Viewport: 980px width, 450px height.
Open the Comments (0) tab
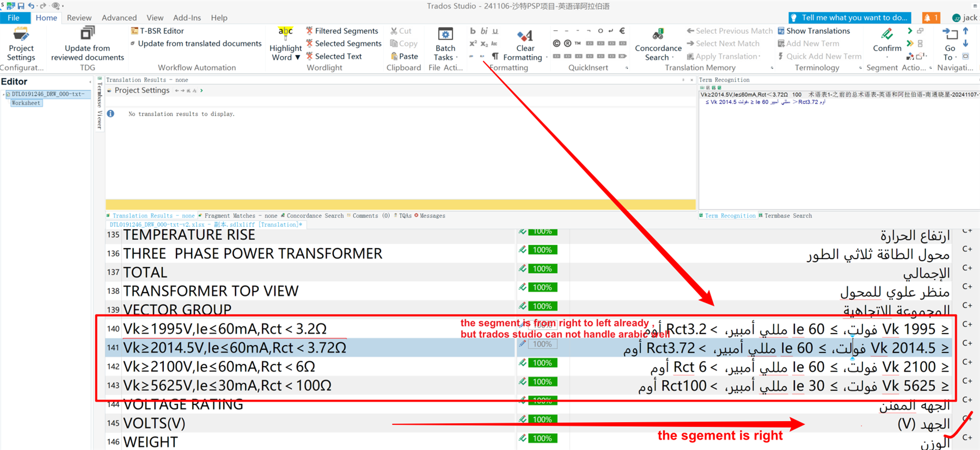pos(368,216)
